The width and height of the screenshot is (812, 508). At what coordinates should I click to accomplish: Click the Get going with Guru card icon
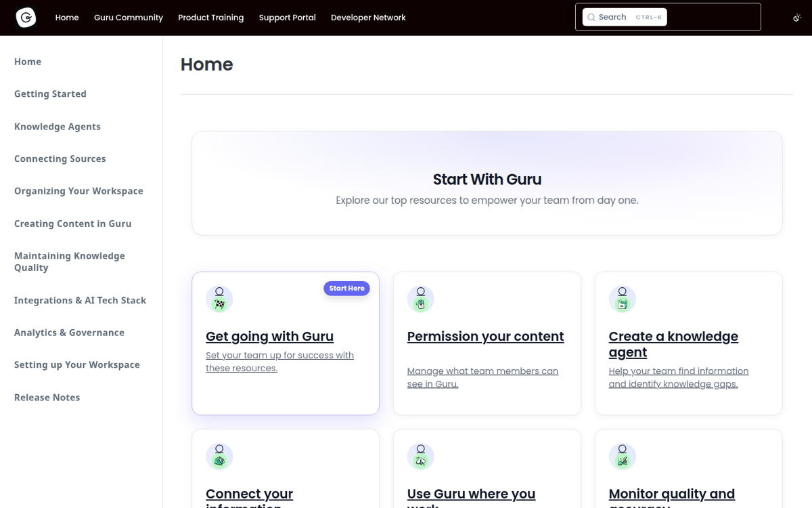click(219, 299)
